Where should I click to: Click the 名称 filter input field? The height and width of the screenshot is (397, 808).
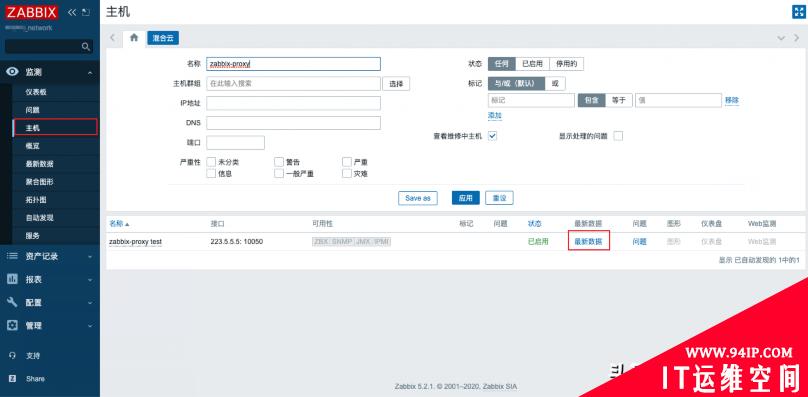(293, 64)
